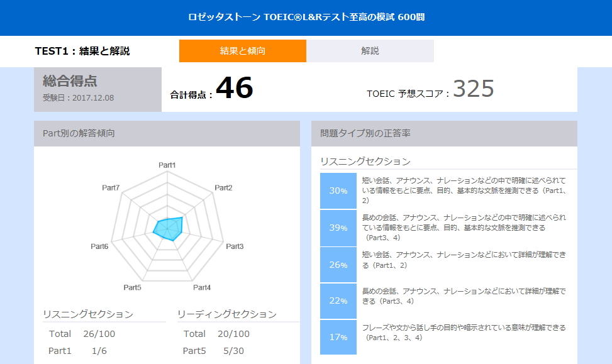Click the Part別の解答傾向 panel header

tap(167, 133)
